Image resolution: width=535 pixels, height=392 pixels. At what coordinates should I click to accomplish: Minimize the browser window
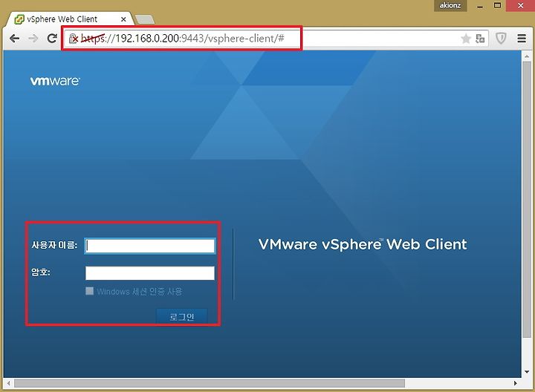(x=480, y=6)
